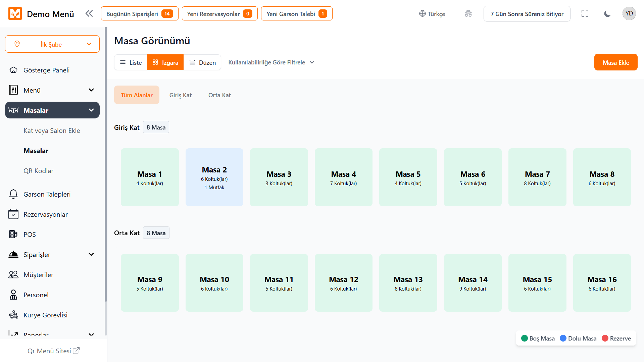Click Siparişler serving dish icon
The image size is (644, 362).
tap(13, 255)
